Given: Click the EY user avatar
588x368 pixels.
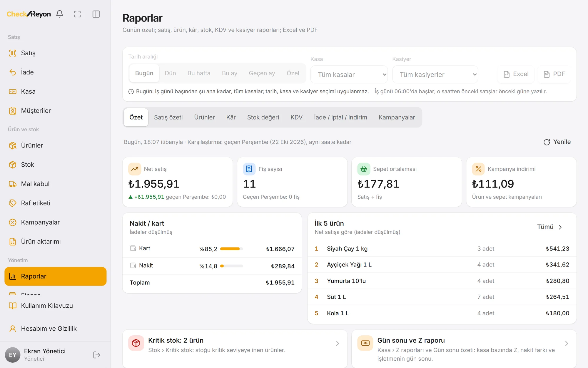Looking at the screenshot, I should click(13, 355).
